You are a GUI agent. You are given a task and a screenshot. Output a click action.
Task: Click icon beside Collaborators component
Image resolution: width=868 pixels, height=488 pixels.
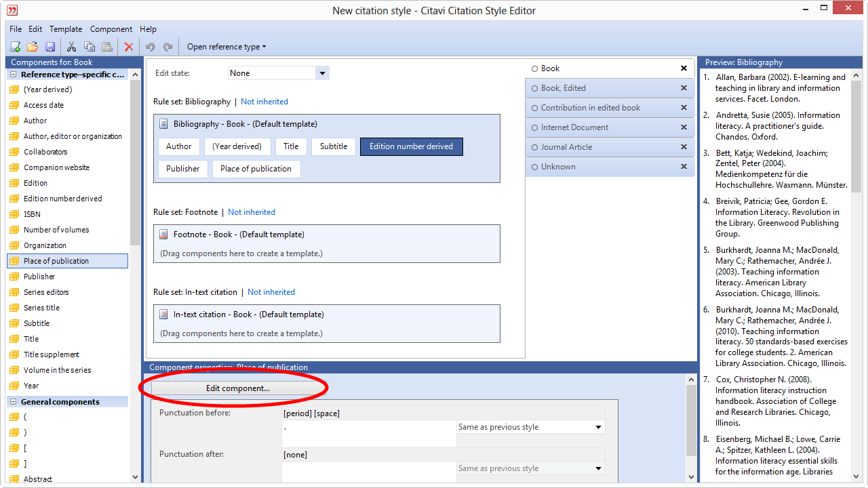pyautogui.click(x=14, y=152)
